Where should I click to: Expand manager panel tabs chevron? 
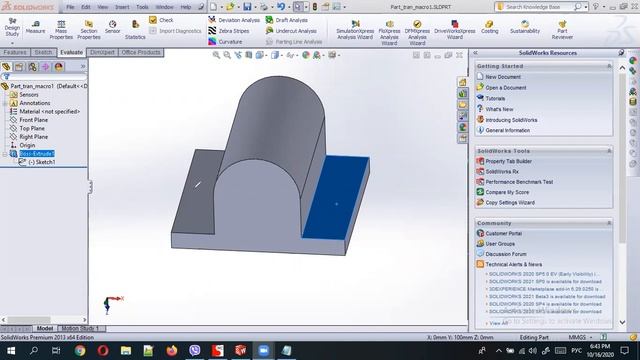(83, 66)
